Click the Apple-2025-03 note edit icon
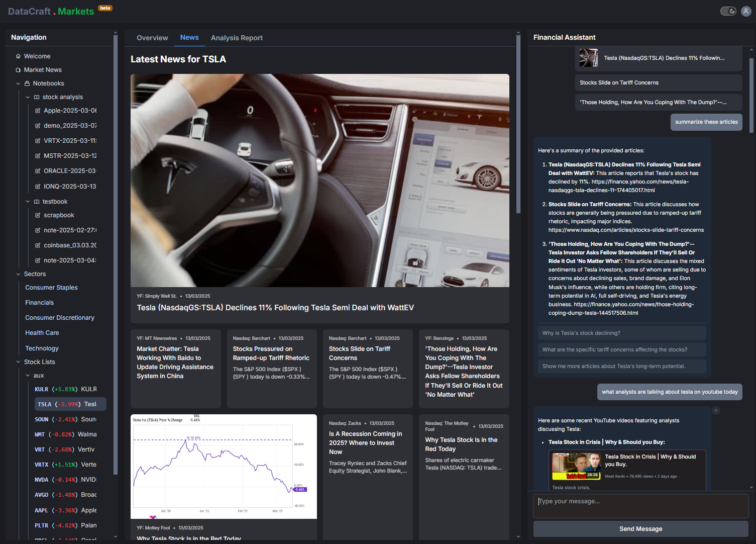The height and width of the screenshot is (544, 756). [x=38, y=111]
